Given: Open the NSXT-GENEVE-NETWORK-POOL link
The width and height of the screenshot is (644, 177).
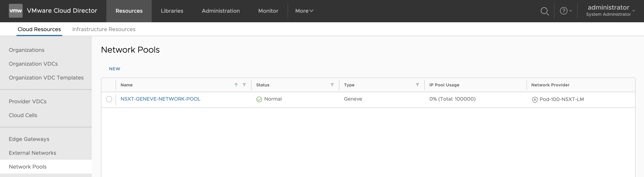Looking at the screenshot, I should click(160, 99).
